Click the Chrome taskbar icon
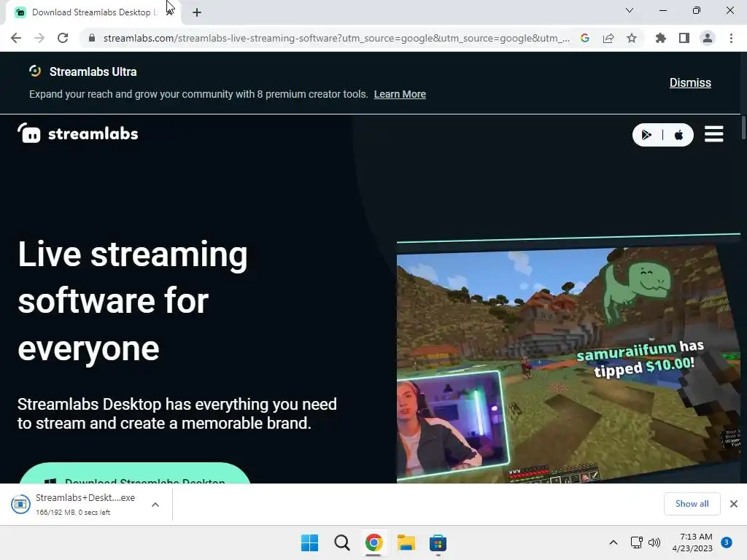 [374, 542]
